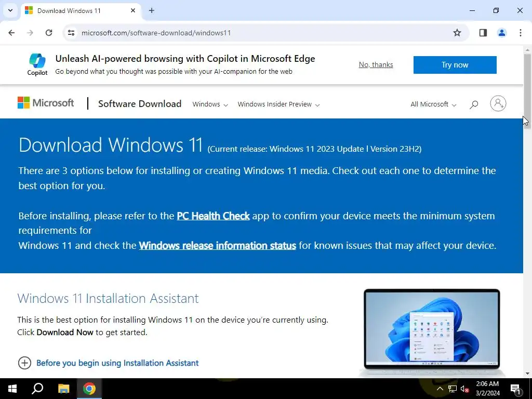
Task: Show hidden tray icons with the chevron
Action: click(440, 389)
